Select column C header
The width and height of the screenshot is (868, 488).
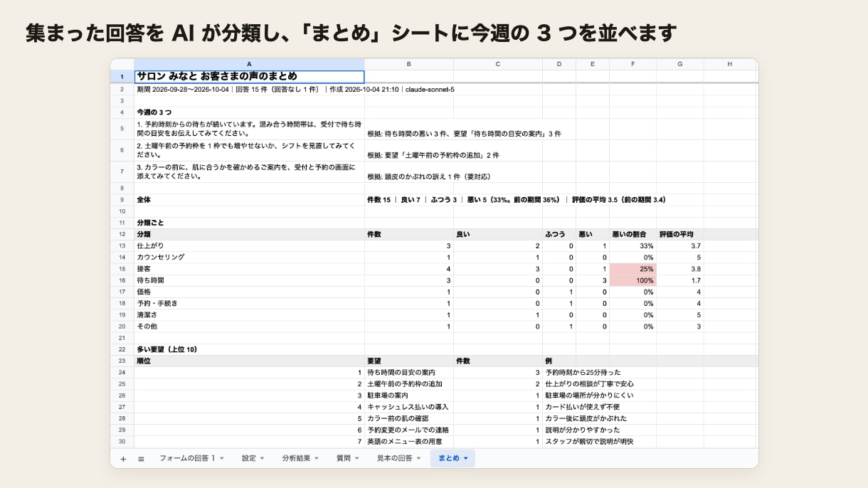click(x=497, y=64)
